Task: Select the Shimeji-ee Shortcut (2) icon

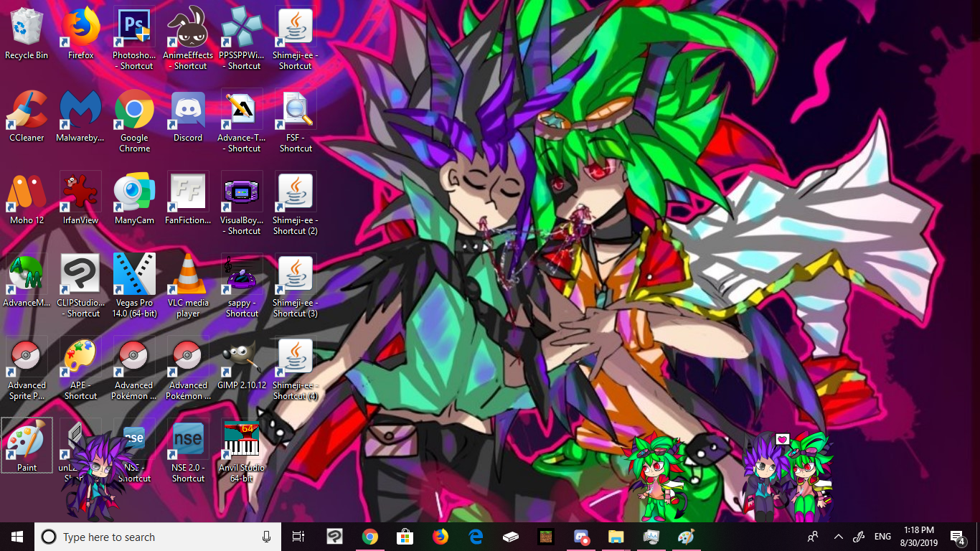Action: pyautogui.click(x=296, y=204)
